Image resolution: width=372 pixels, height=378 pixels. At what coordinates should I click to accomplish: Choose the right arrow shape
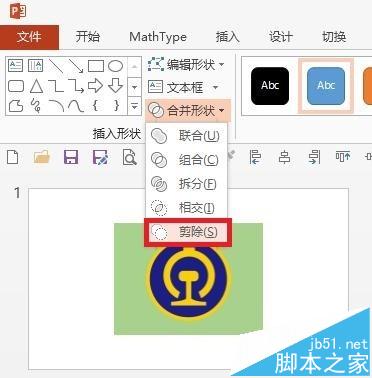[96, 86]
